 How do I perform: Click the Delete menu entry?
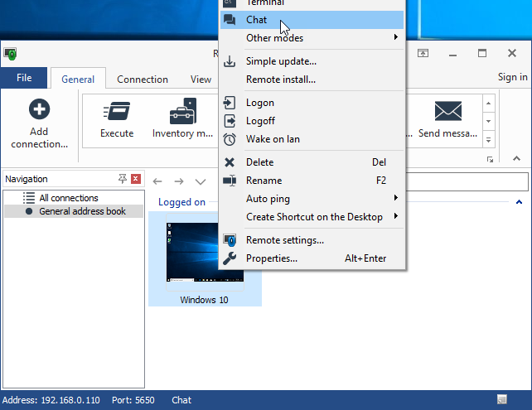[x=312, y=162]
